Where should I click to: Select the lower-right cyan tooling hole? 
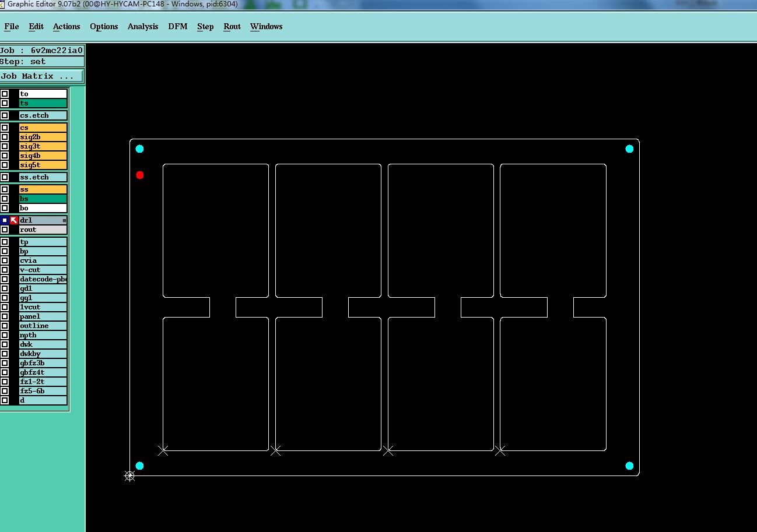point(629,466)
